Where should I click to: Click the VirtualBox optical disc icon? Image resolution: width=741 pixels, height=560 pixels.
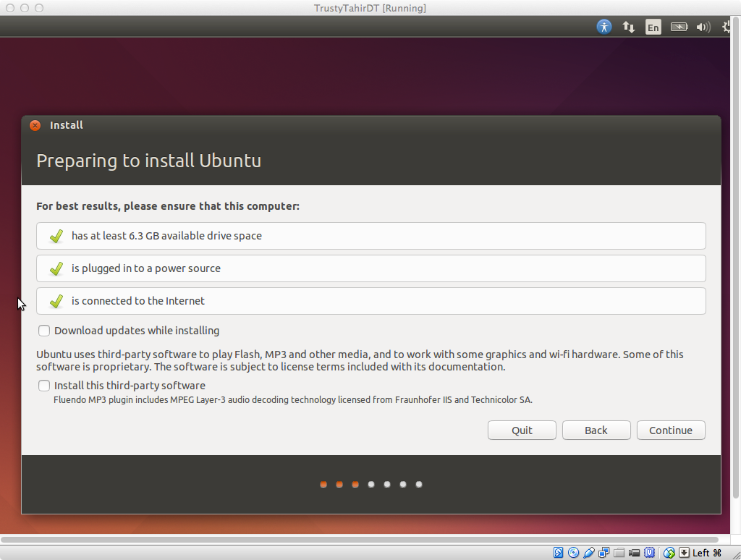573,553
